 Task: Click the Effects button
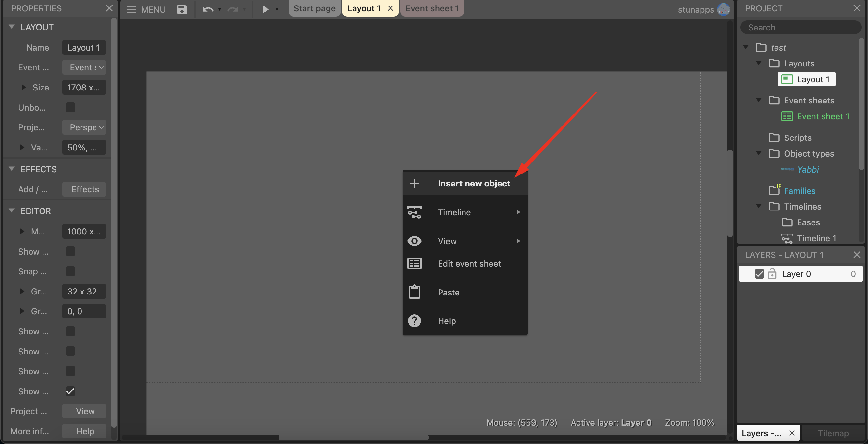pyautogui.click(x=85, y=189)
